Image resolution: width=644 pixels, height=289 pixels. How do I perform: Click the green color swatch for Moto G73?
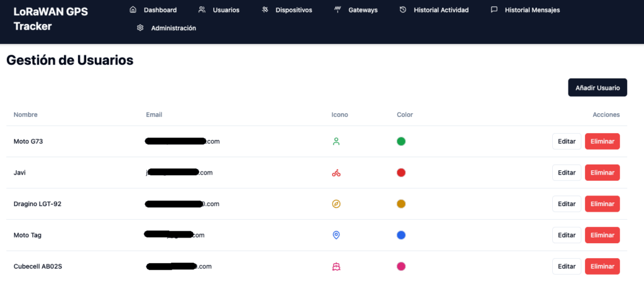(x=401, y=141)
